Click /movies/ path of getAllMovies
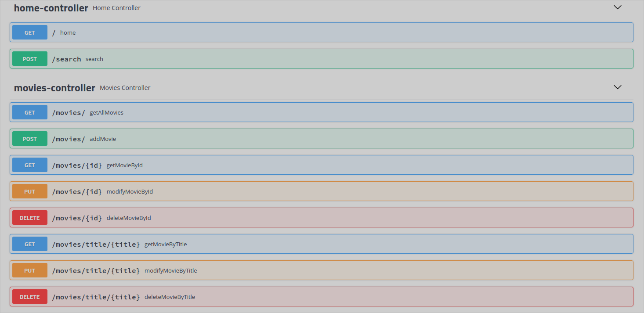 [69, 113]
